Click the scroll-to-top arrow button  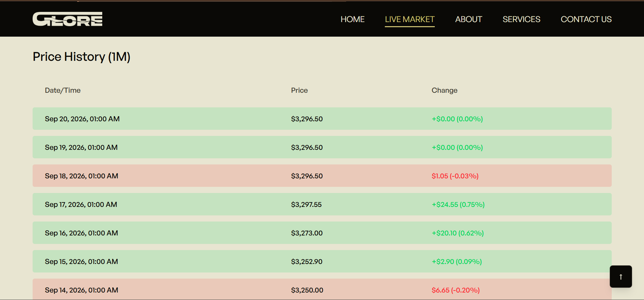621,277
